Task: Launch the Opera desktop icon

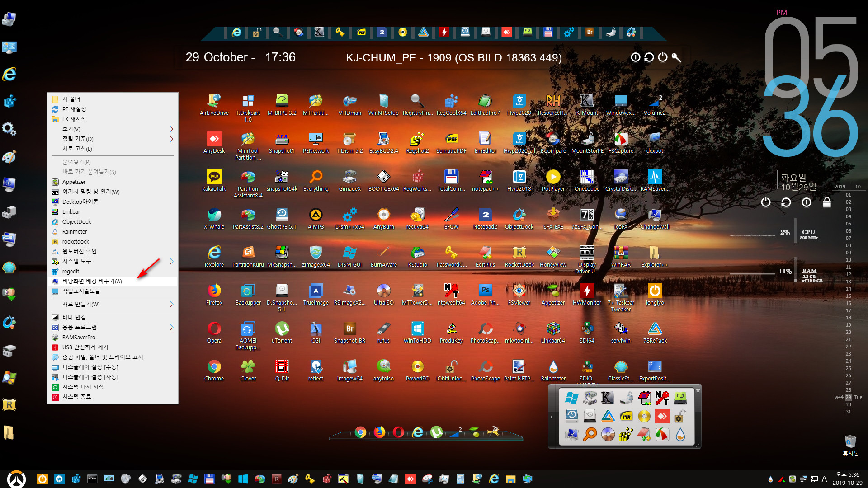Action: pyautogui.click(x=214, y=333)
